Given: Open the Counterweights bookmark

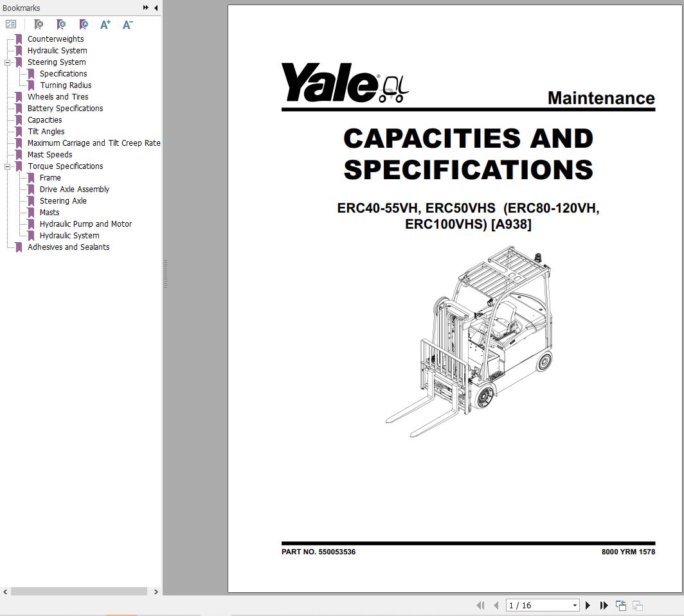Looking at the screenshot, I should tap(55, 39).
